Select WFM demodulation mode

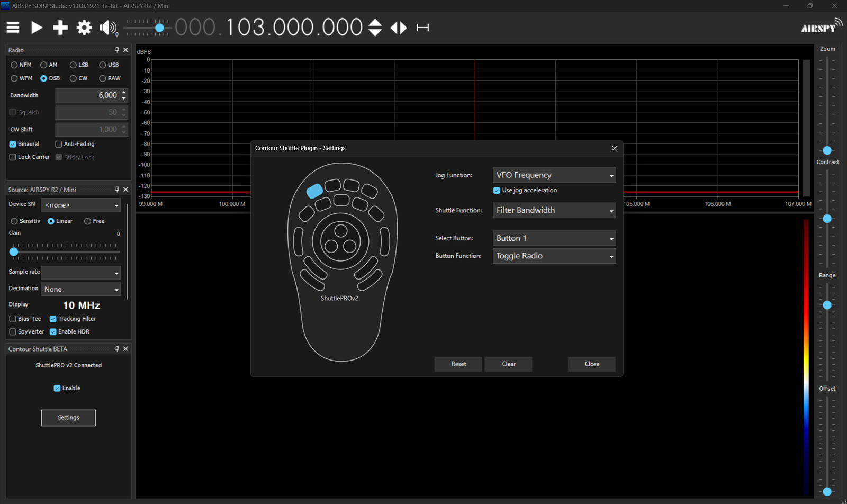pos(21,78)
